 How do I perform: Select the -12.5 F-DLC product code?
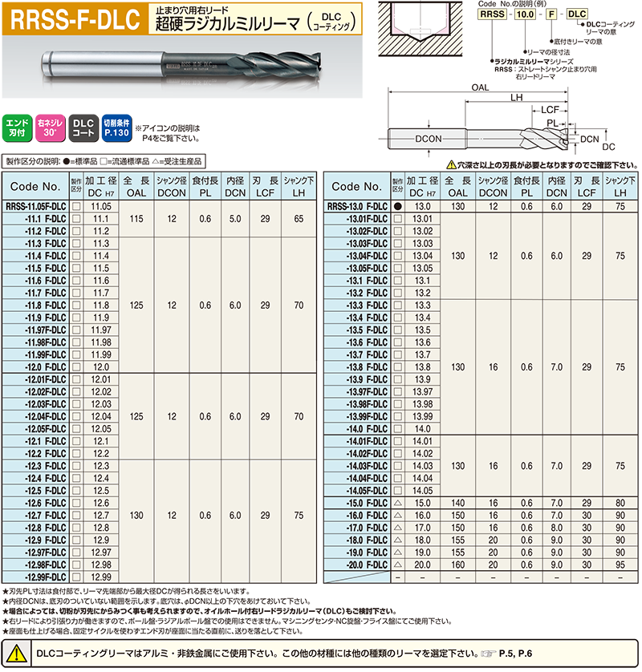46,490
